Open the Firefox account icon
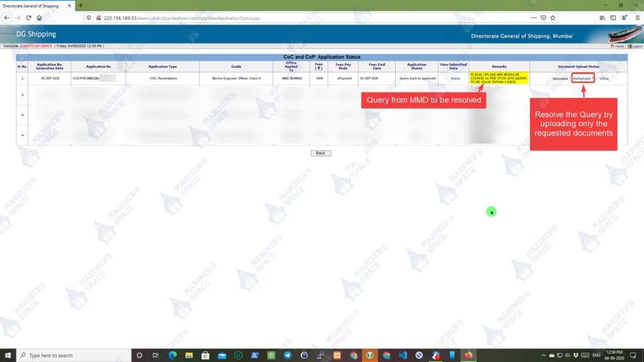This screenshot has width=644, height=362. [624, 18]
